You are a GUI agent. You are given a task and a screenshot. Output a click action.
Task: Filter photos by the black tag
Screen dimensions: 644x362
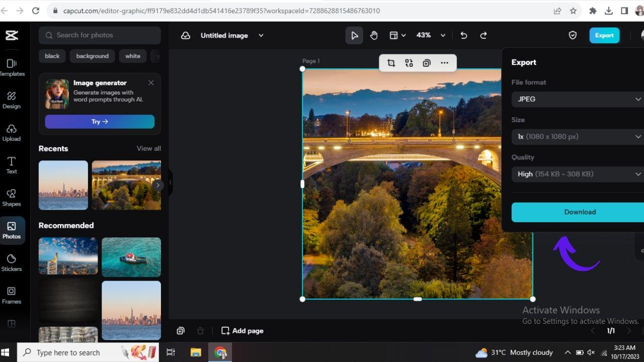click(52, 56)
